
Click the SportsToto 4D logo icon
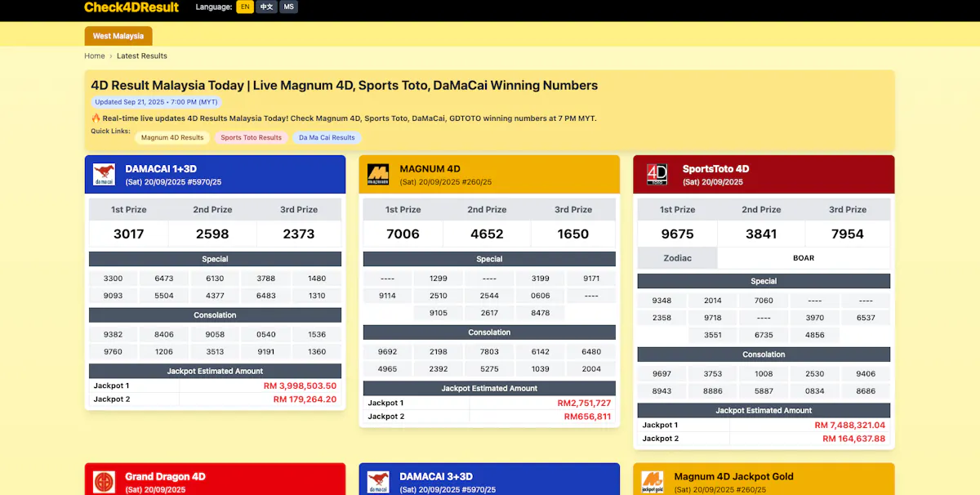657,174
